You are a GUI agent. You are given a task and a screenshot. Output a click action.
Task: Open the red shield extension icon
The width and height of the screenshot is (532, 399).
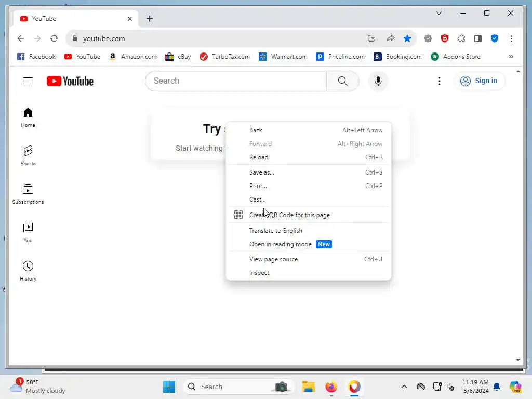pyautogui.click(x=445, y=38)
